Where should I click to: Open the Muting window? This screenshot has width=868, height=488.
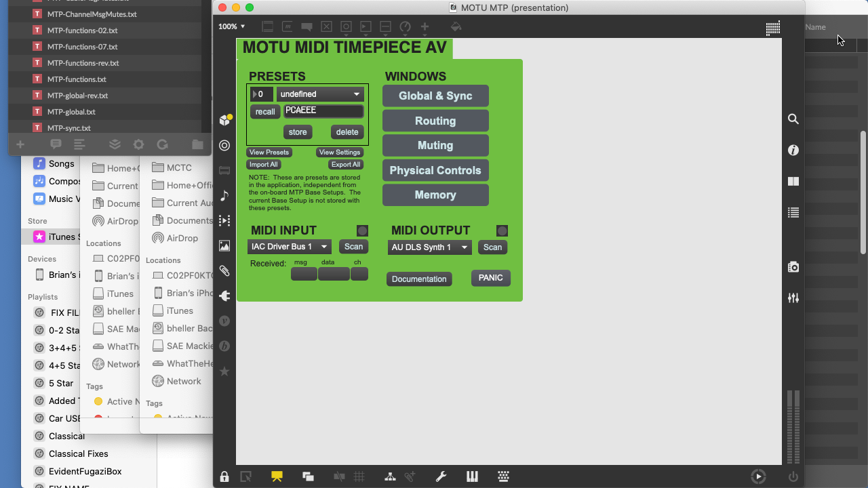tap(435, 145)
